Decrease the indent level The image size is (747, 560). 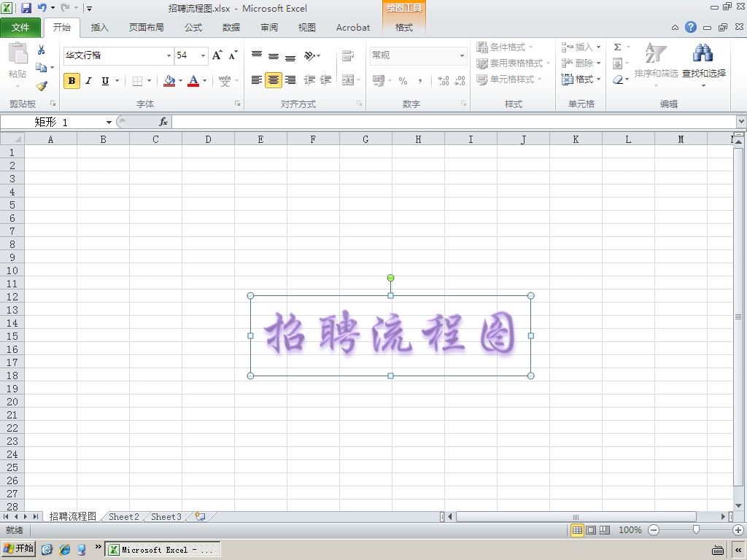[x=309, y=80]
